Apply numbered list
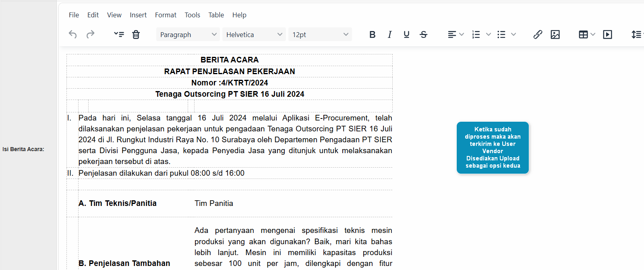 point(476,35)
